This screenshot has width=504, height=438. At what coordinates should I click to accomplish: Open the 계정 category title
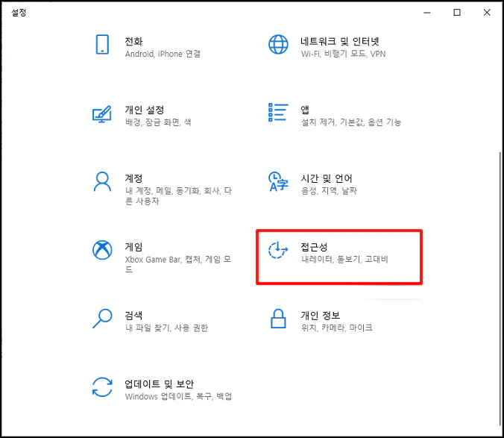133,178
